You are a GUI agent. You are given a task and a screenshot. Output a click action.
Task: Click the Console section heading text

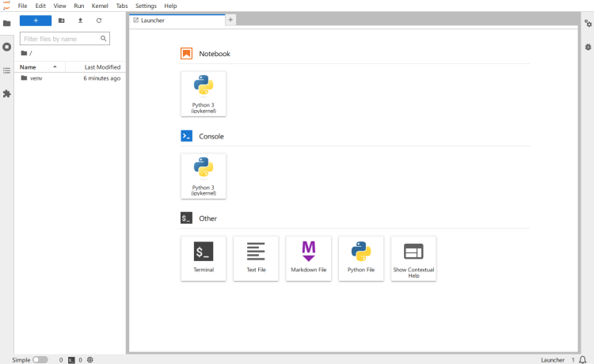(211, 136)
